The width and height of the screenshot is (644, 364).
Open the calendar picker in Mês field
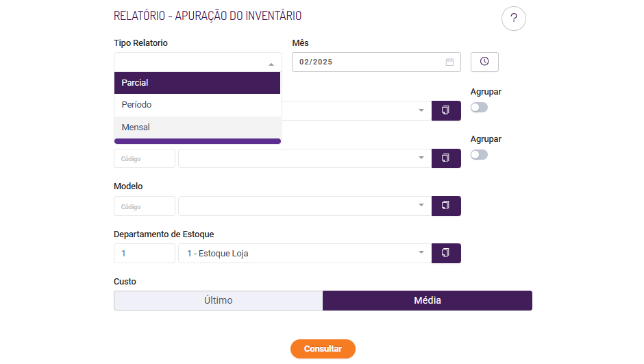click(449, 62)
